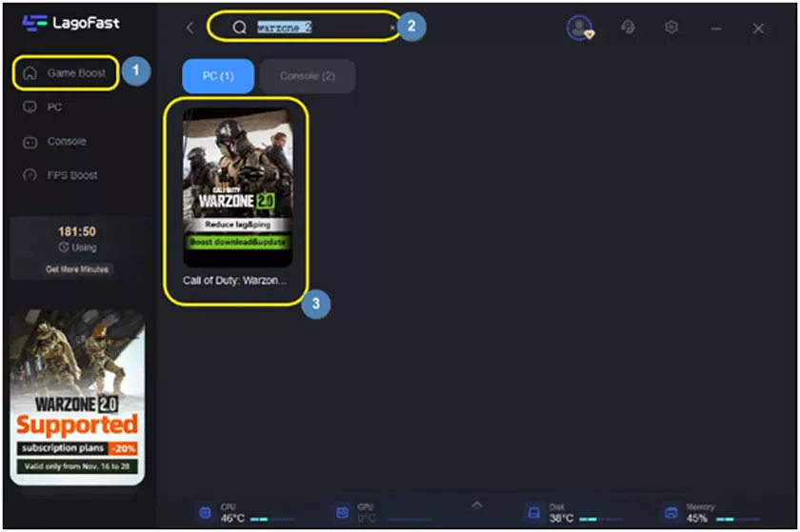This screenshot has height=532, width=800.
Task: Expand the status bar with up chevron
Action: click(476, 505)
